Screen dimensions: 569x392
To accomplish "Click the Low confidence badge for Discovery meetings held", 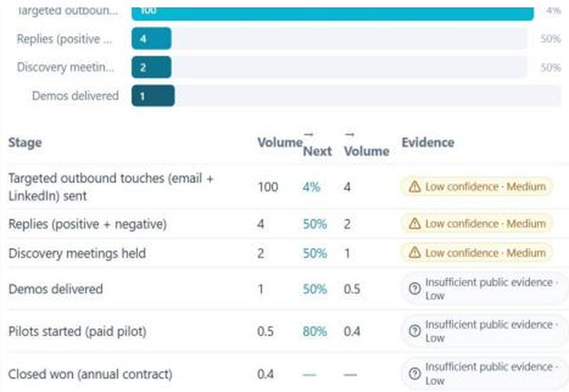I will click(476, 253).
